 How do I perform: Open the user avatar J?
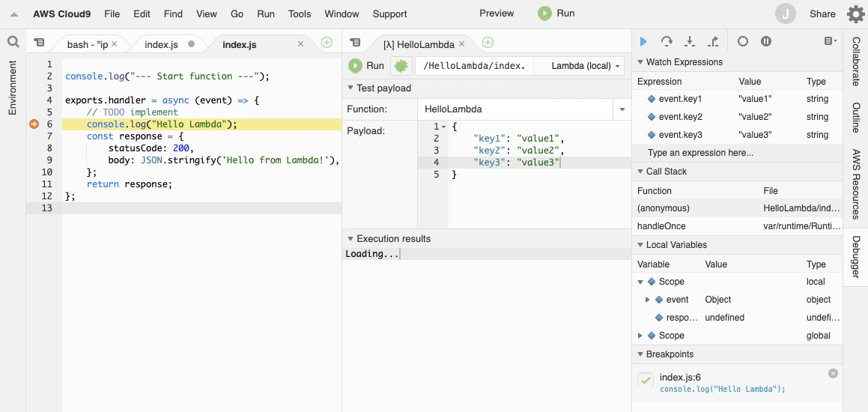786,13
